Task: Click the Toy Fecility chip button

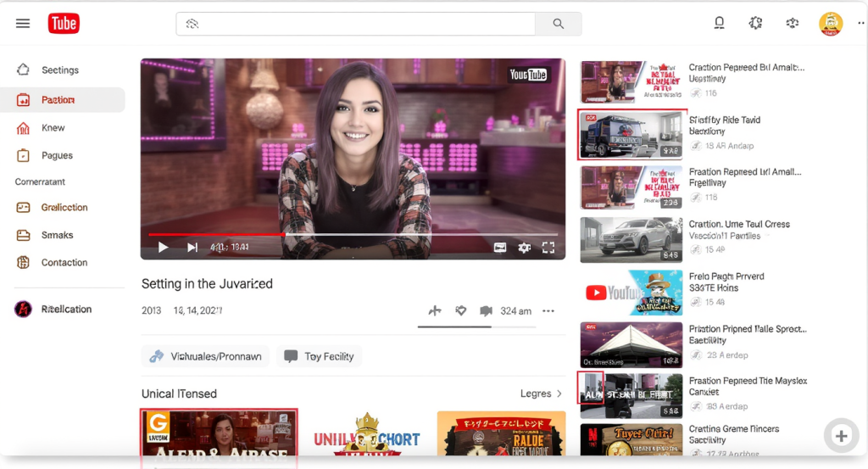Action: point(319,356)
